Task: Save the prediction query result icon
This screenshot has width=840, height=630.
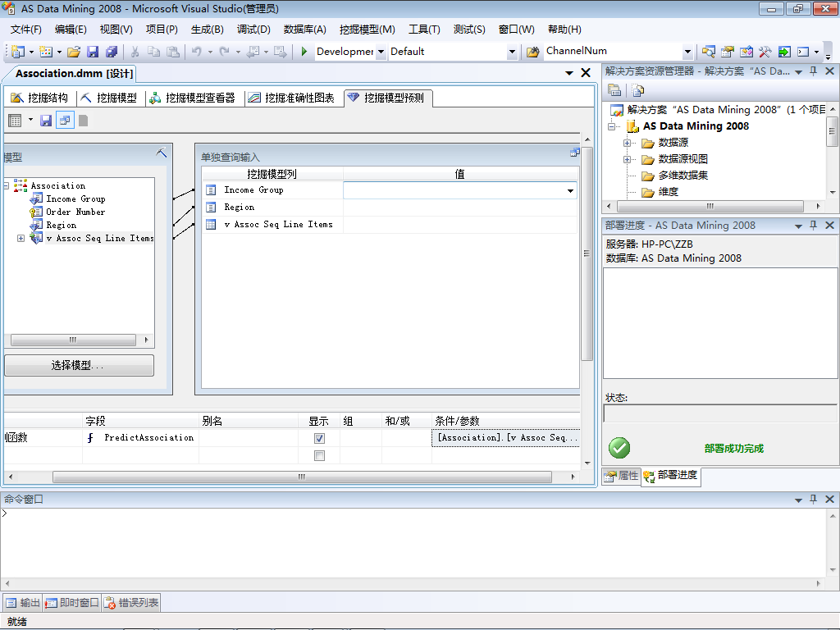Action: (x=46, y=121)
